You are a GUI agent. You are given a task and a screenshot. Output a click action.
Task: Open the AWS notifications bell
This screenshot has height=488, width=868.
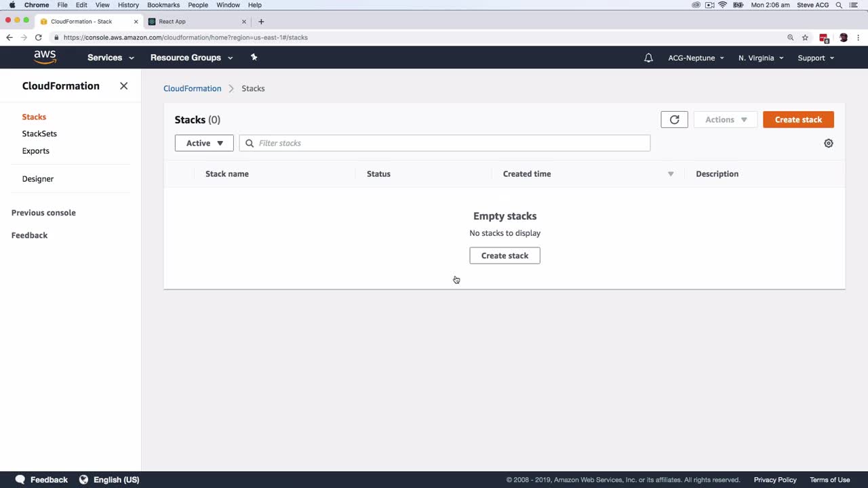point(648,58)
